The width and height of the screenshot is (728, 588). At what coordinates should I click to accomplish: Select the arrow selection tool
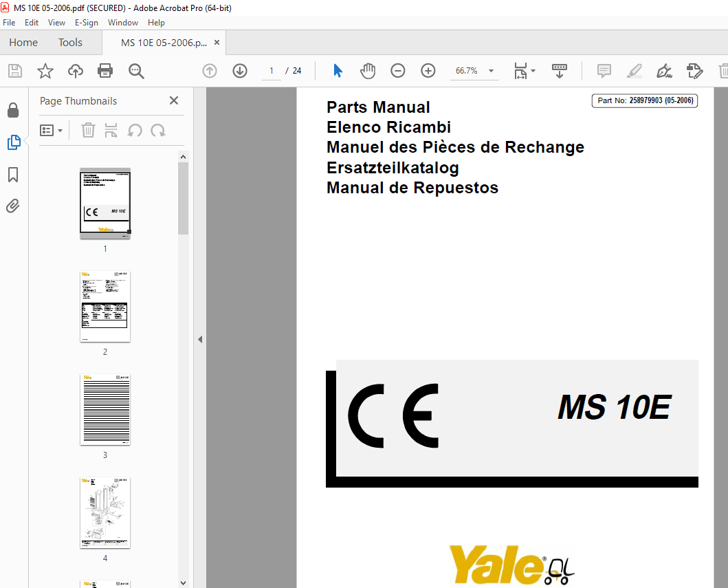338,71
